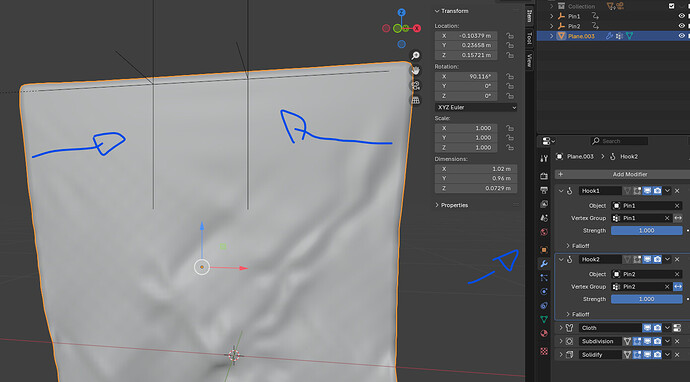Image resolution: width=690 pixels, height=382 pixels.
Task: Expand the Falloff section of Hook1
Action: point(568,246)
